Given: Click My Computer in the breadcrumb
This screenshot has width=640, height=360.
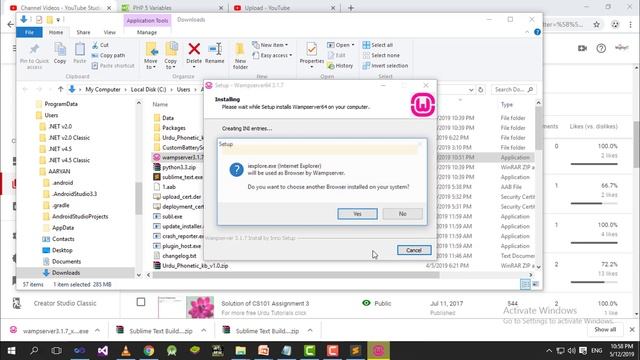Looking at the screenshot, I should (103, 89).
